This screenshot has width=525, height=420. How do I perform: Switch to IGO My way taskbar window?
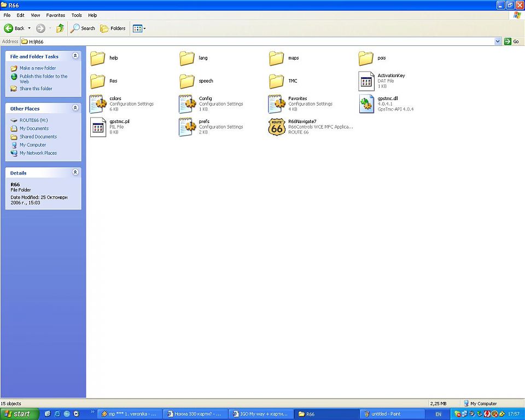260,414
